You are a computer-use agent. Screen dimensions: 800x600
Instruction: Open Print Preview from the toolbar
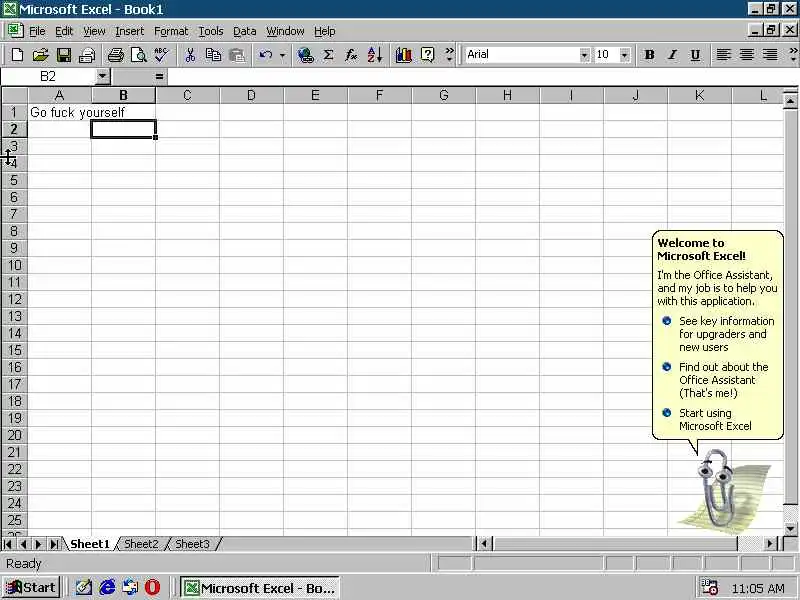point(138,55)
